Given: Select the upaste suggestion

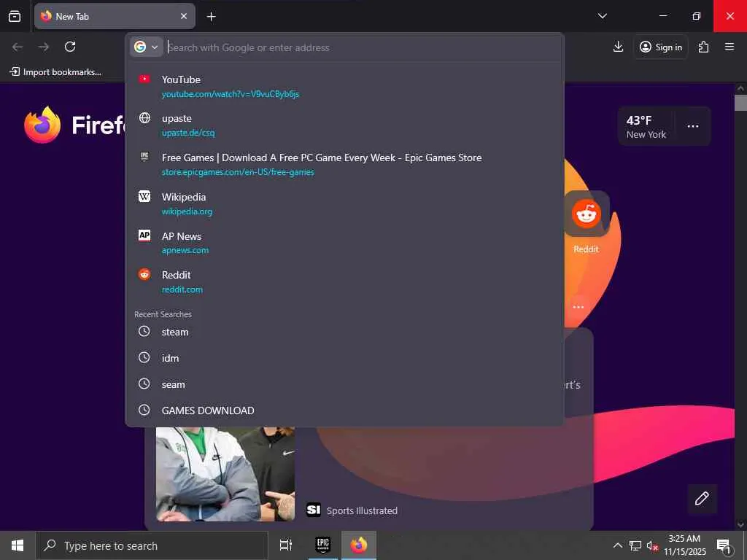Looking at the screenshot, I should coord(344,125).
